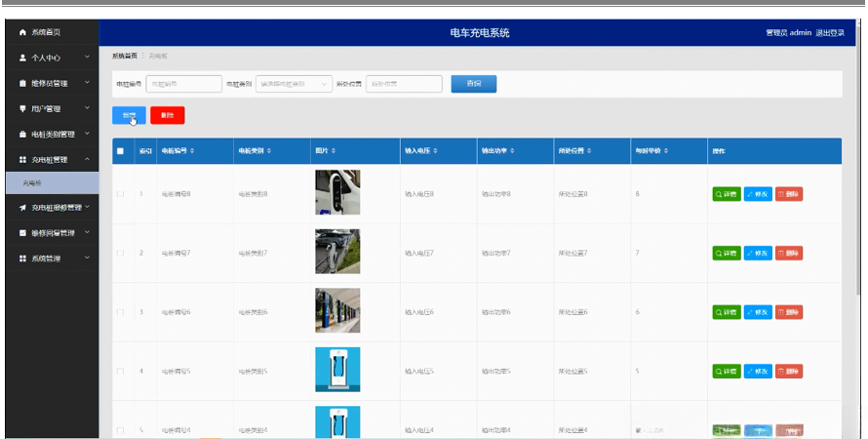
Task: Sort the table by 每时单价 column
Action: [666, 150]
